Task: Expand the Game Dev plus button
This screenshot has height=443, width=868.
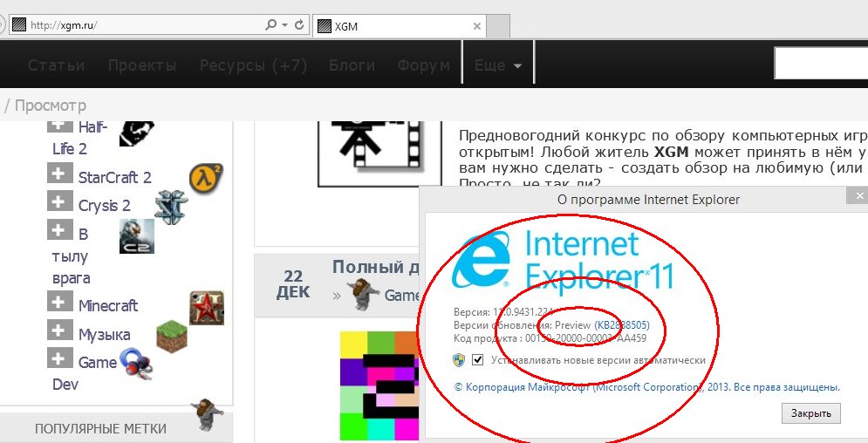Action: click(60, 359)
